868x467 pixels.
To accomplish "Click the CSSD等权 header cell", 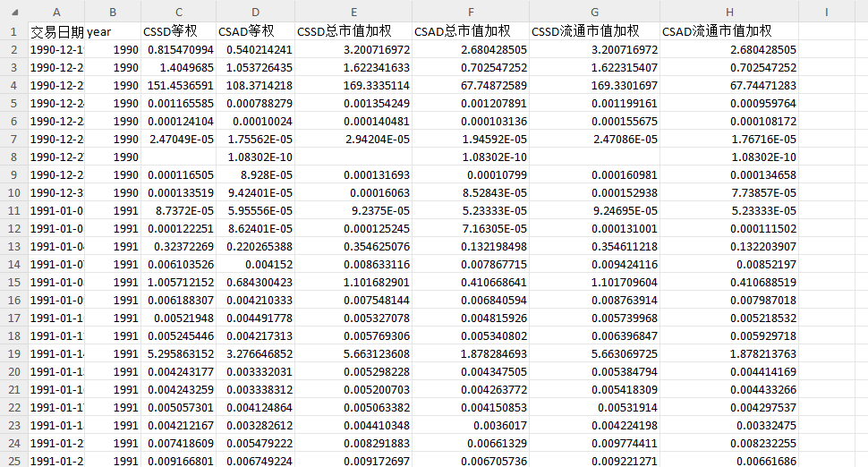I will [179, 31].
